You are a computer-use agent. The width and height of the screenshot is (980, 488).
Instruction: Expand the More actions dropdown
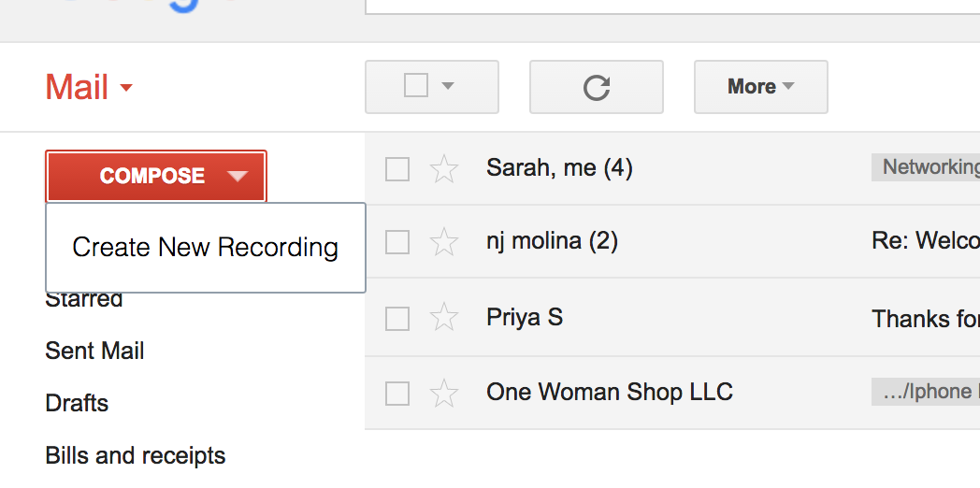[760, 87]
